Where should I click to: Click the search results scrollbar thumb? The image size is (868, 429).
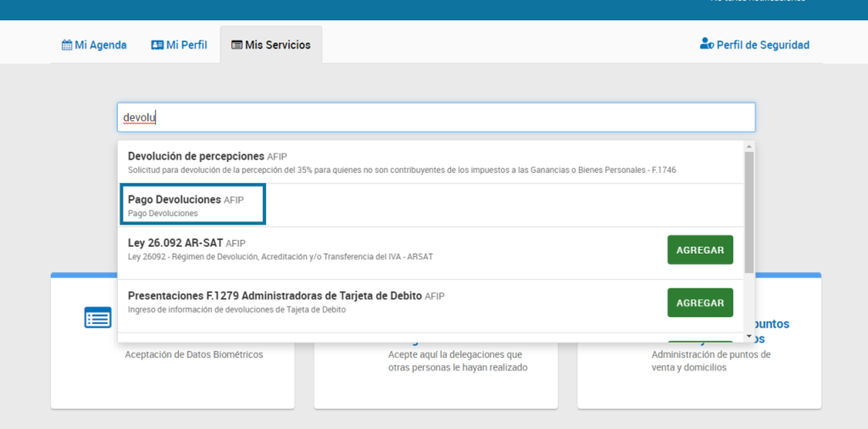click(x=749, y=210)
